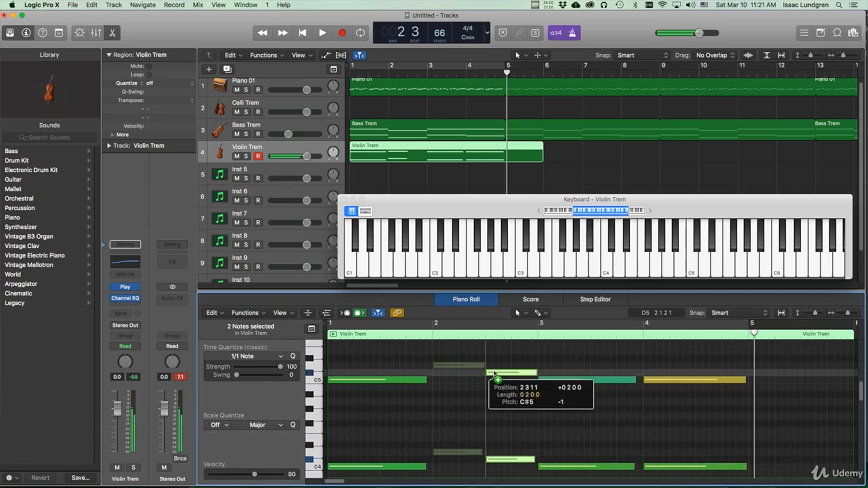Click the Save... button in Library
The image size is (868, 488).
pyautogui.click(x=80, y=478)
